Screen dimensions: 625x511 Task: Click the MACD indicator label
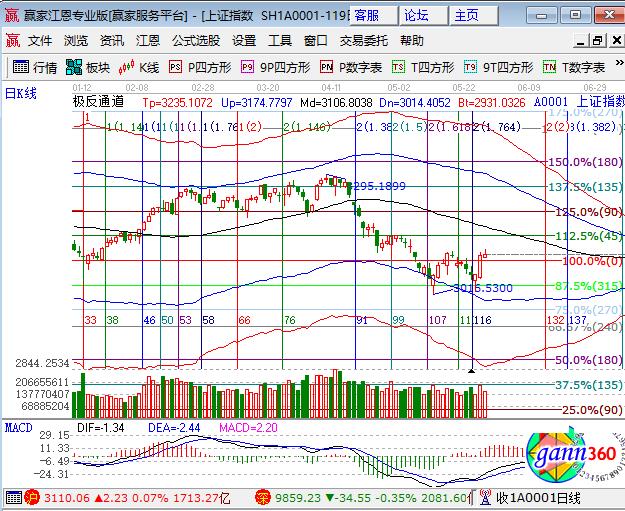click(x=19, y=428)
